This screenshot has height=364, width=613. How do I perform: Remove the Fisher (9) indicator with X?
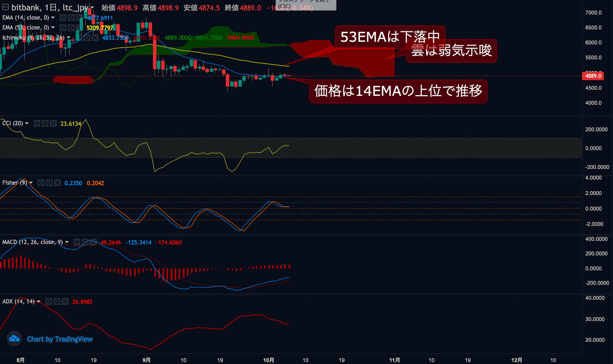point(57,183)
